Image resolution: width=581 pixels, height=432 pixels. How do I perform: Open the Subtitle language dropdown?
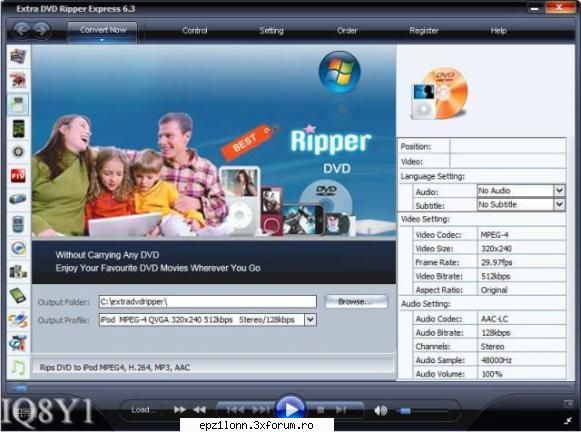[560, 205]
